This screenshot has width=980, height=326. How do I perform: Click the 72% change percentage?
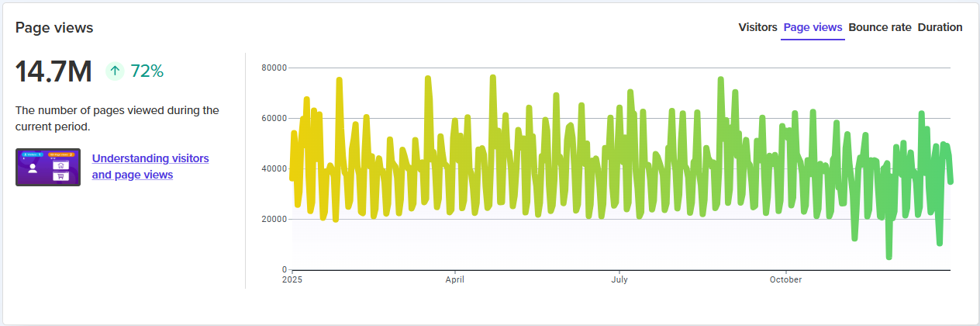tap(147, 71)
